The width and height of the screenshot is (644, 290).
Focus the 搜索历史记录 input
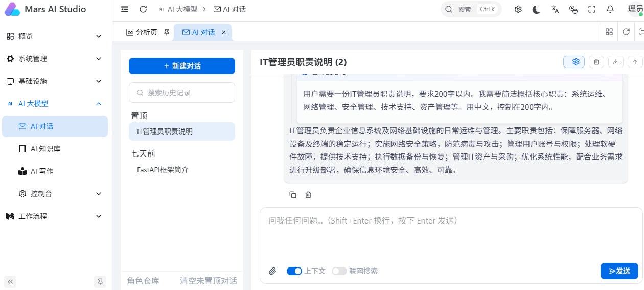pos(182,93)
